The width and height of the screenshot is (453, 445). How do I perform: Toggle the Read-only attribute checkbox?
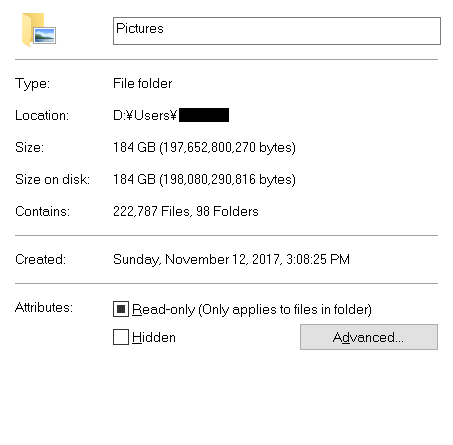(x=121, y=309)
